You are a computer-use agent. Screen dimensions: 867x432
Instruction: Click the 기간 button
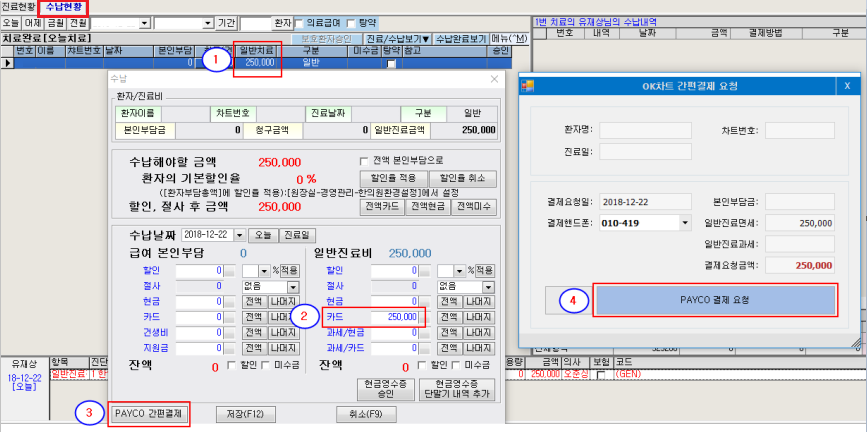click(227, 23)
